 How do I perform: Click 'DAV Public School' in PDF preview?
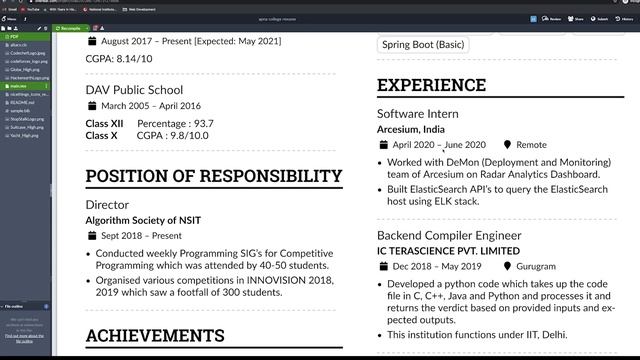click(134, 90)
